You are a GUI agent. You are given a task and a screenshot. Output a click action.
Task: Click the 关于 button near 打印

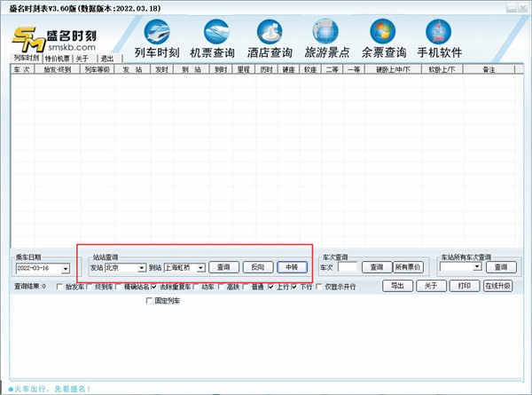click(x=431, y=286)
